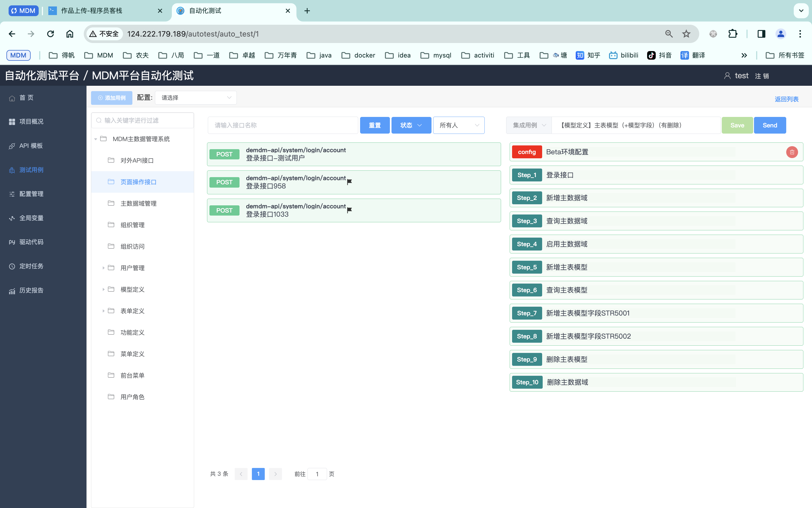
Task: Open 全局变量 in sidebar
Action: click(43, 218)
